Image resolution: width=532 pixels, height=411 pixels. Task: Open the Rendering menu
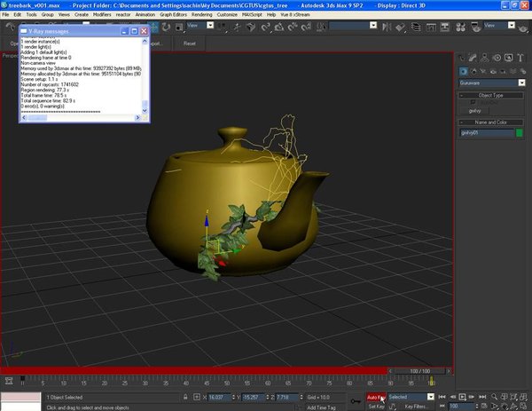click(203, 15)
